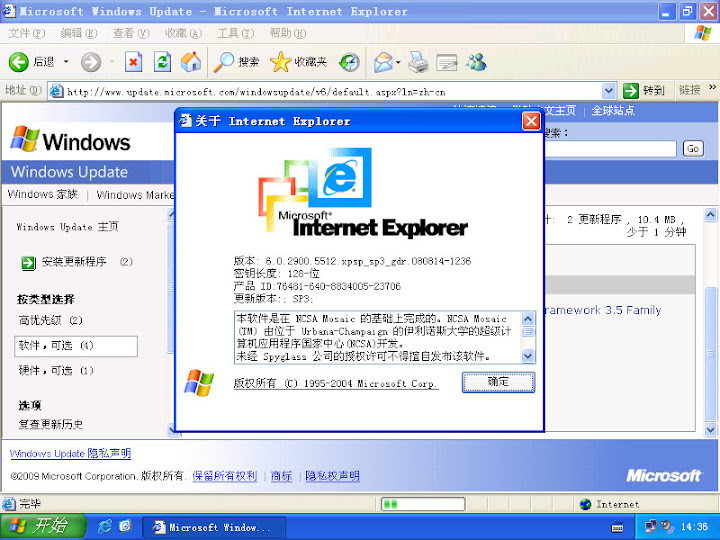Click the address bar URL field
This screenshot has height=540, width=720.
333,91
